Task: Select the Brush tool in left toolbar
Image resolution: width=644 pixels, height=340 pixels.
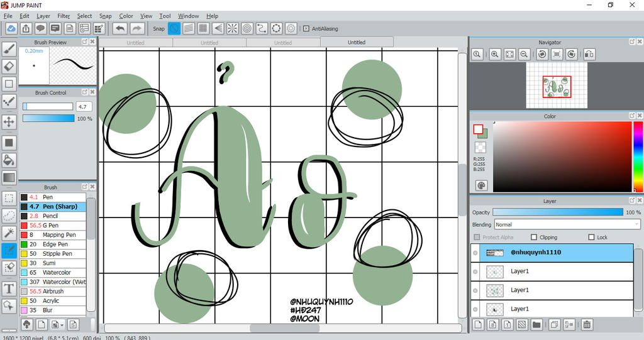Action: 9,49
